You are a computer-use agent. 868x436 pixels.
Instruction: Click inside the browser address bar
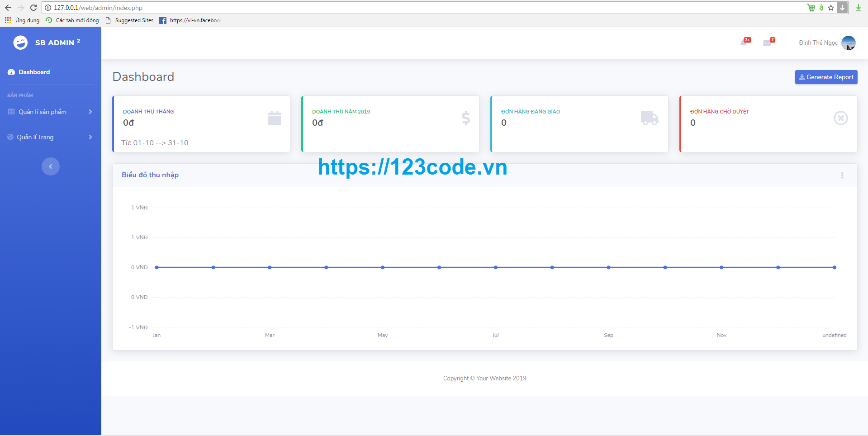[181, 8]
